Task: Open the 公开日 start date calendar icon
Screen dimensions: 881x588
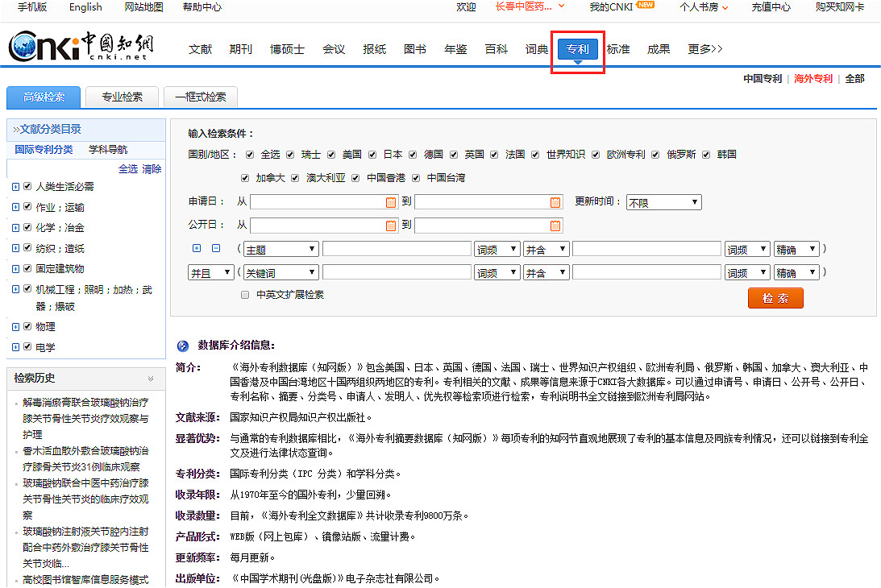Action: pos(391,226)
